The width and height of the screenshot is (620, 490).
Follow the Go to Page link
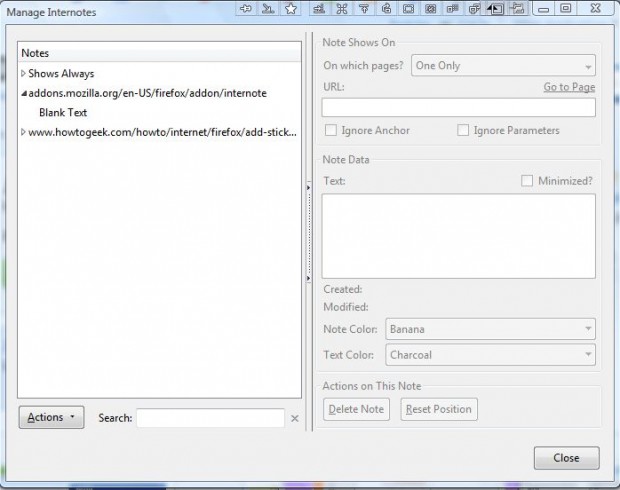(569, 87)
